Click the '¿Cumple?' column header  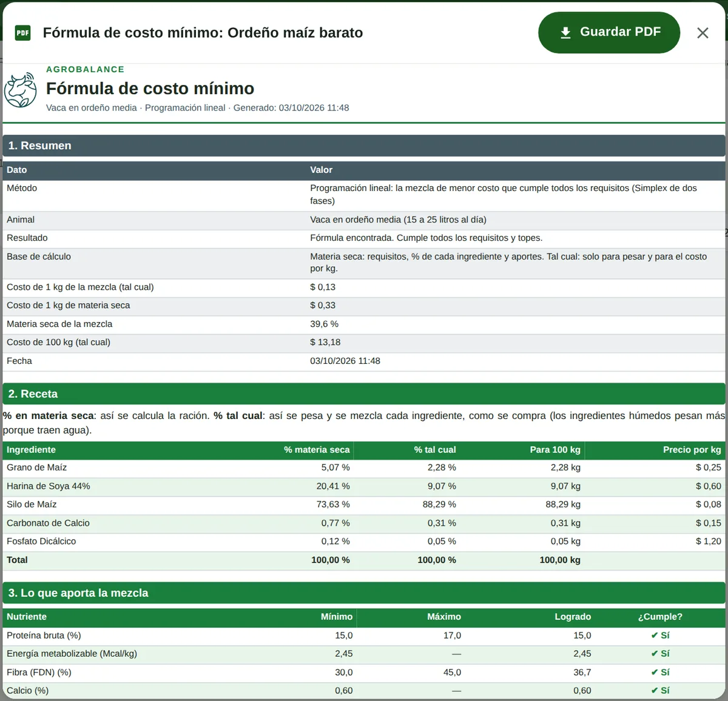click(x=660, y=617)
